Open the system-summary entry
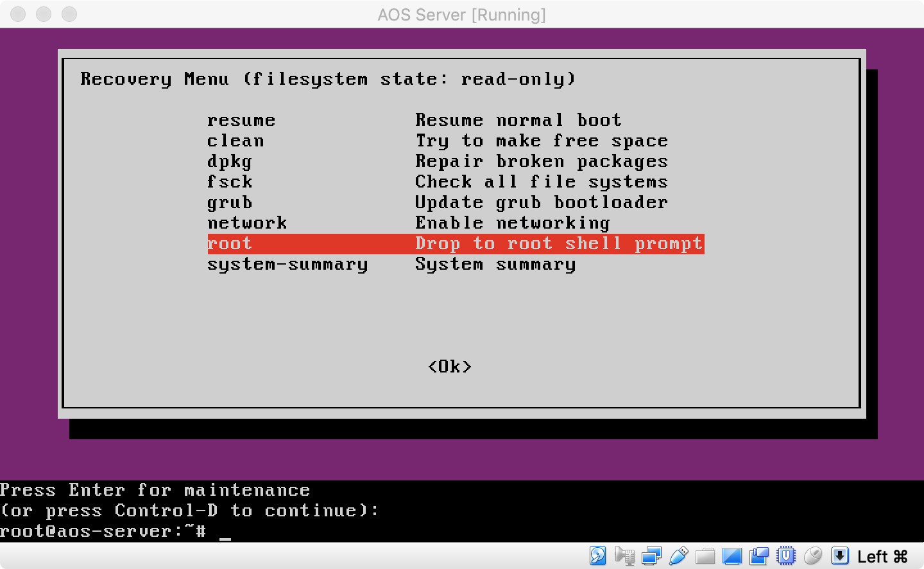The image size is (924, 569). (287, 264)
